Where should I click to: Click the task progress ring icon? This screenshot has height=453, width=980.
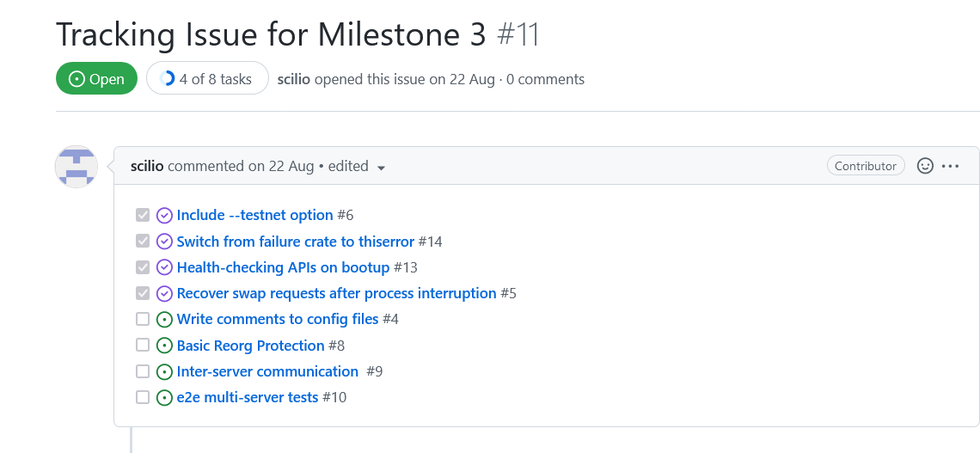(x=167, y=79)
